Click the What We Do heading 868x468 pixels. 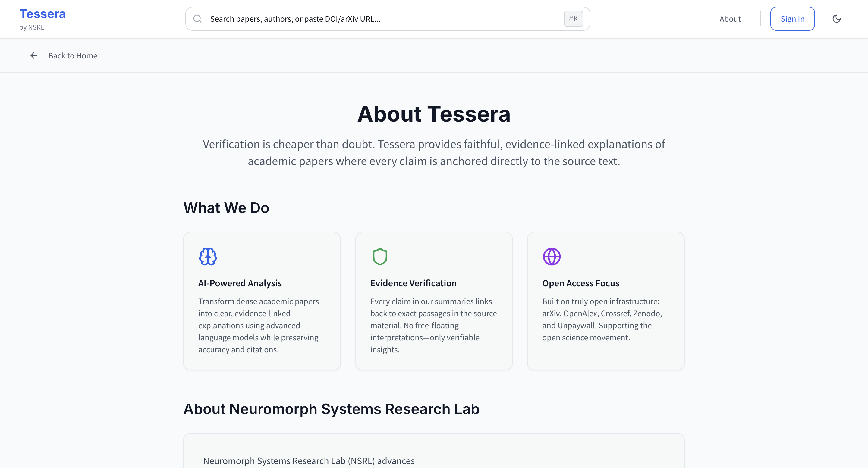[x=226, y=208]
